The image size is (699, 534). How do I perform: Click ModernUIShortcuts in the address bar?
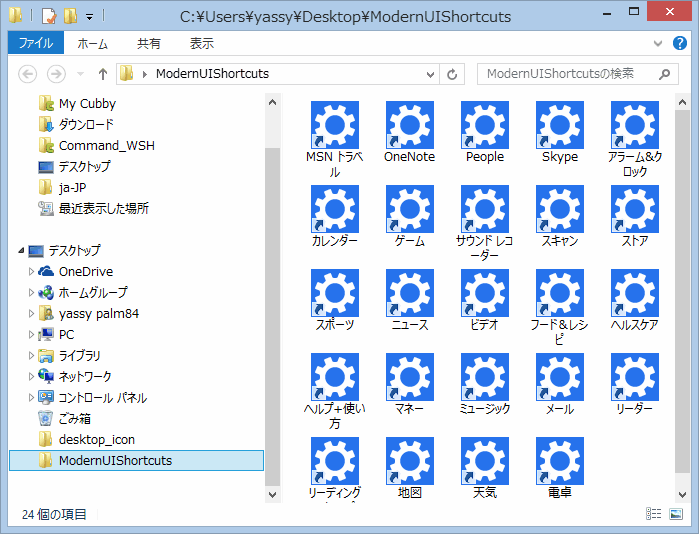(x=212, y=74)
